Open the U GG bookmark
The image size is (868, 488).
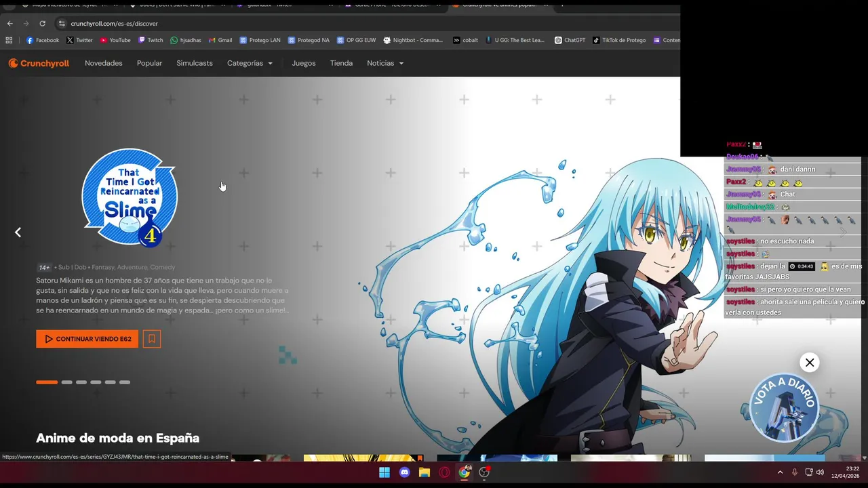pos(515,40)
